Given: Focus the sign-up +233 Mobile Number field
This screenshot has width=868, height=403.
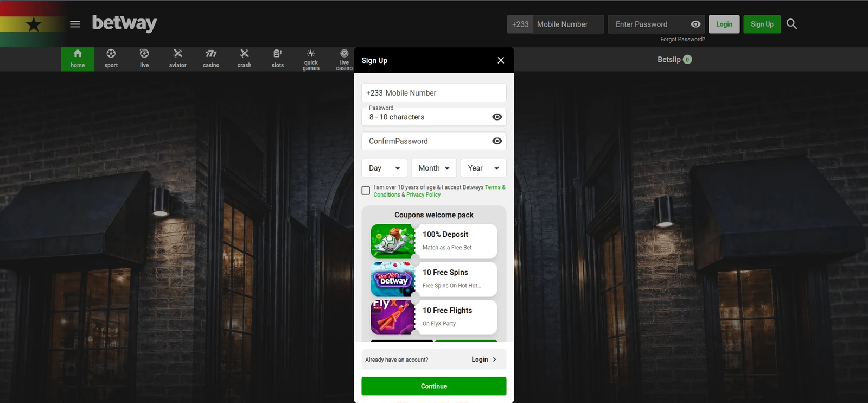Looking at the screenshot, I should coord(434,93).
